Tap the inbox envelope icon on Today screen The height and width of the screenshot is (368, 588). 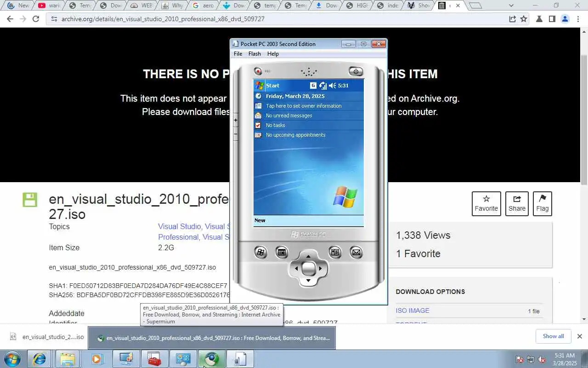tap(258, 115)
